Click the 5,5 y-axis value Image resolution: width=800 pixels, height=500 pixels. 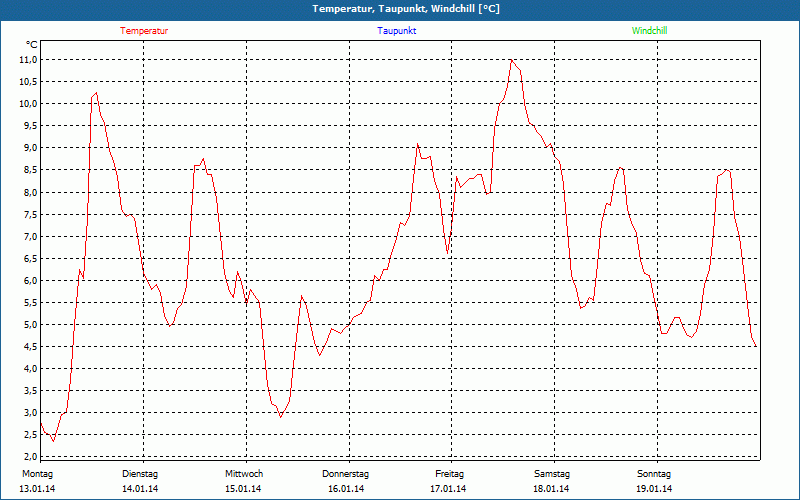(31, 303)
